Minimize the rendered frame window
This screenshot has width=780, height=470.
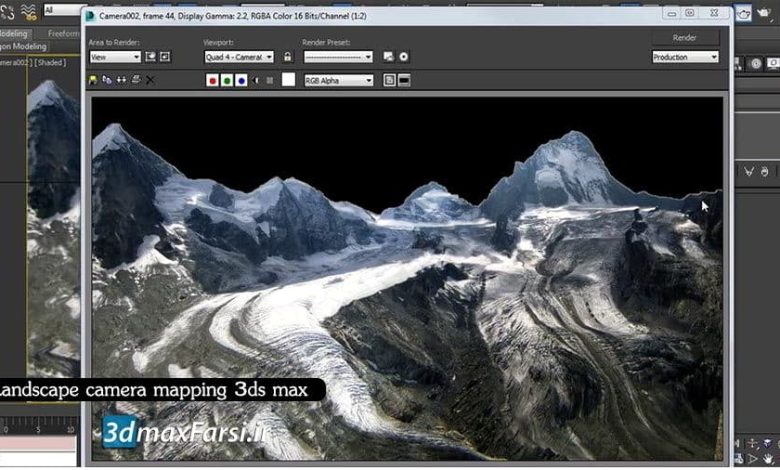(672, 14)
